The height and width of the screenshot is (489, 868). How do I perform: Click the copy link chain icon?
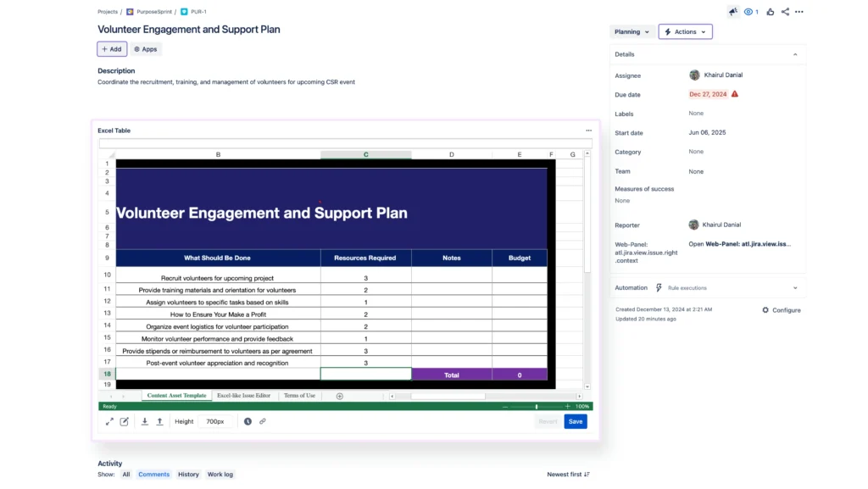click(x=263, y=421)
